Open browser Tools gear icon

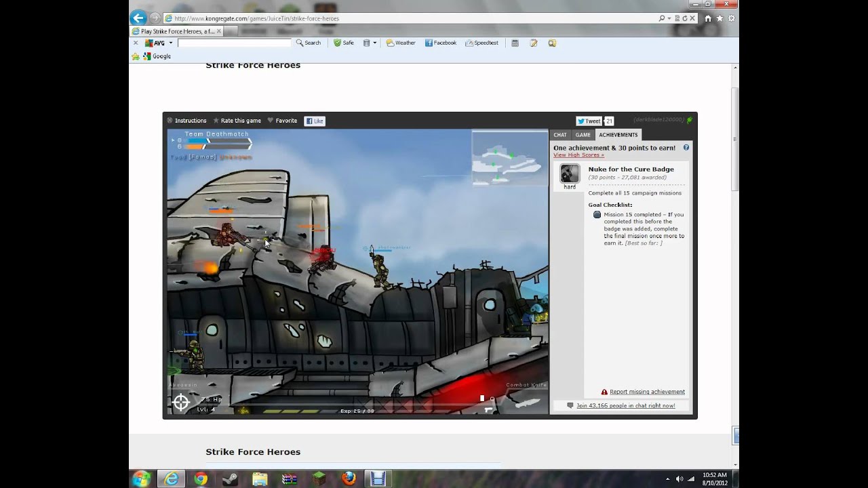(x=732, y=18)
